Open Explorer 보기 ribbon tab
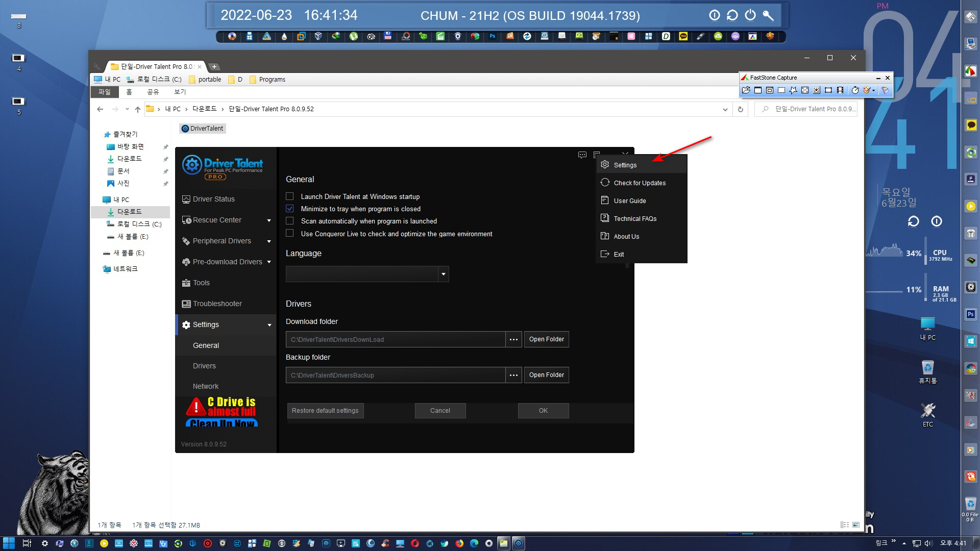Screen dimensions: 980x551 pyautogui.click(x=180, y=92)
